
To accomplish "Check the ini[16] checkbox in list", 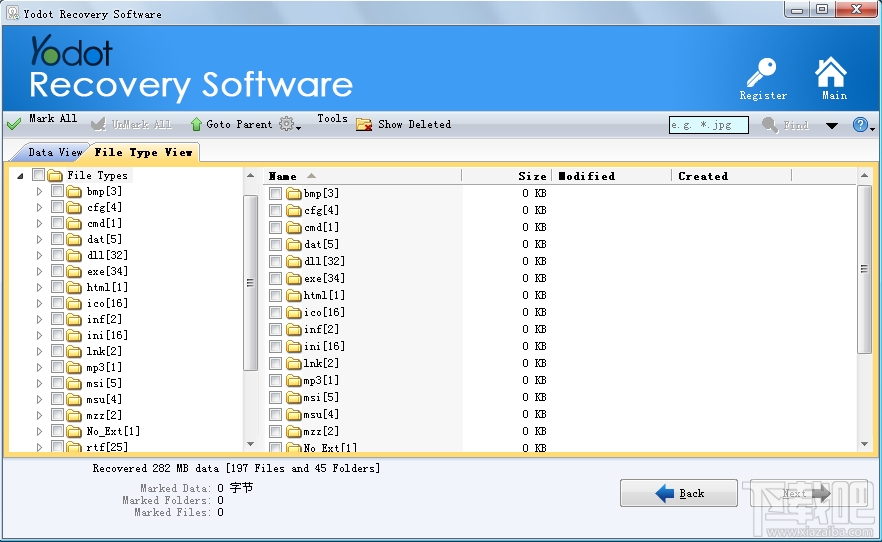I will point(275,347).
